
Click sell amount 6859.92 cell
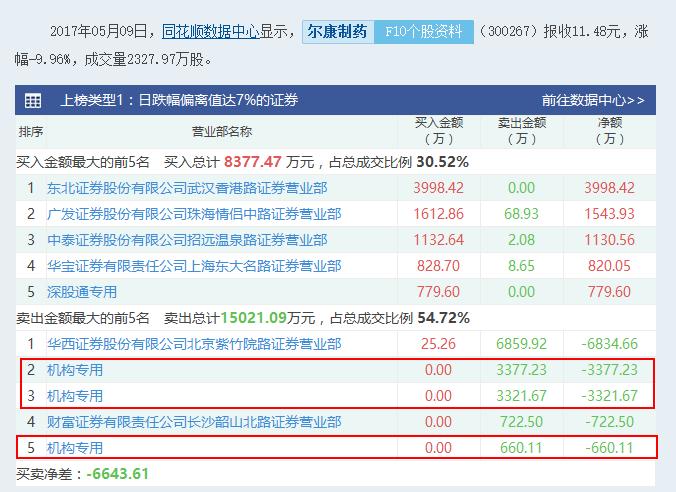pos(521,344)
